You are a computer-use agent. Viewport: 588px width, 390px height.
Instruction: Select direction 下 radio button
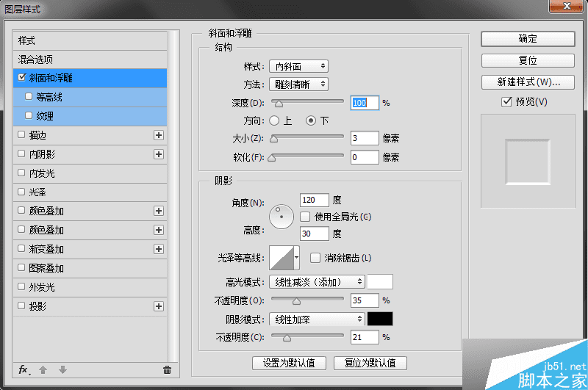[310, 120]
